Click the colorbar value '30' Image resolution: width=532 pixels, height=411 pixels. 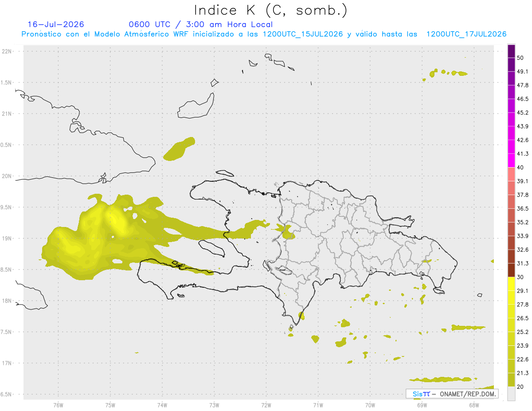pyautogui.click(x=520, y=277)
